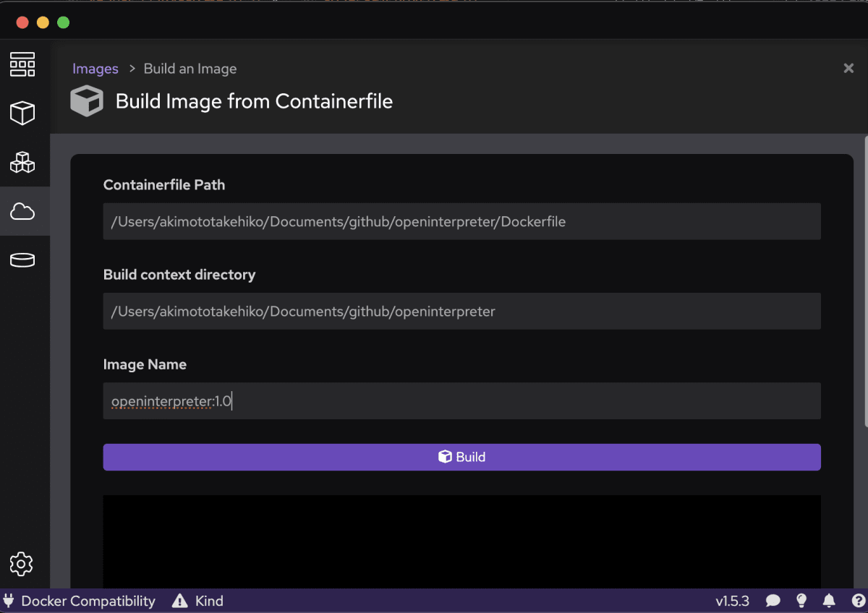Click the green fullscreen window button
Image resolution: width=868 pixels, height=613 pixels.
point(63,22)
